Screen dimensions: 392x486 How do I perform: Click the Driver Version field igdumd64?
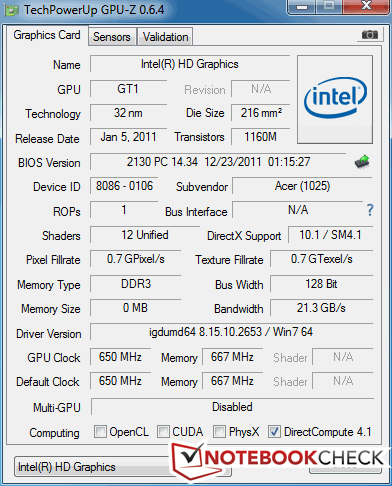(x=231, y=332)
